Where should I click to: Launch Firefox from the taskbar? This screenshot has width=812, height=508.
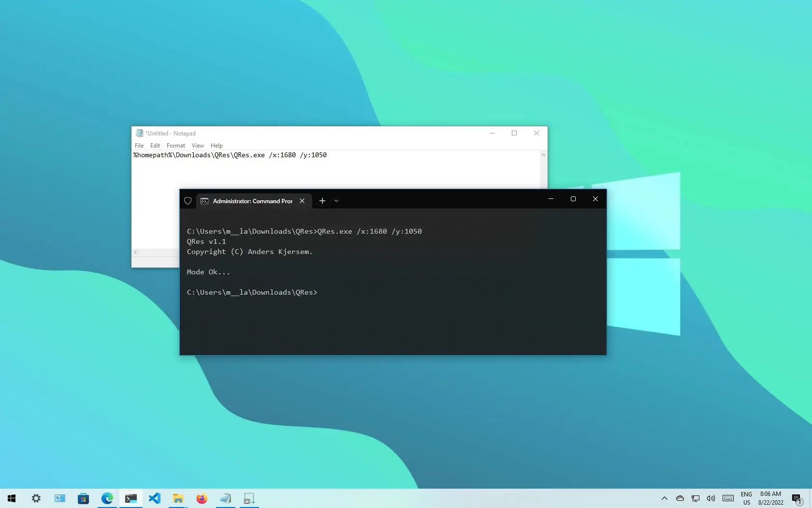pos(202,499)
